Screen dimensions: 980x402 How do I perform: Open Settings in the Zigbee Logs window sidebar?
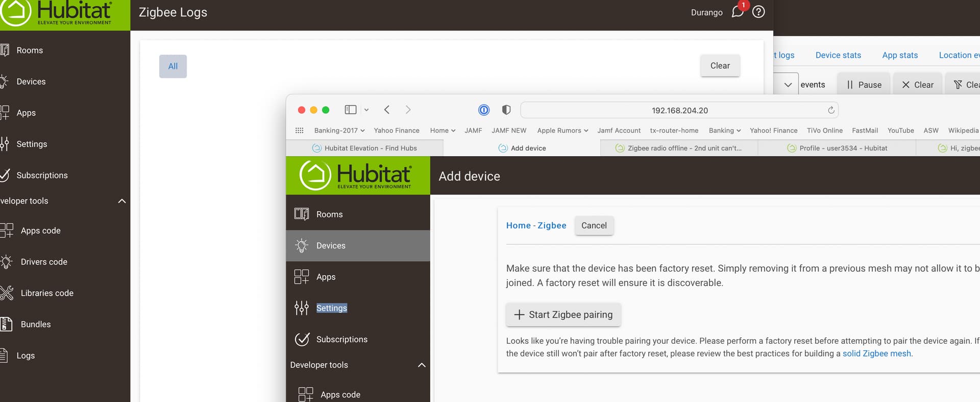[32, 144]
